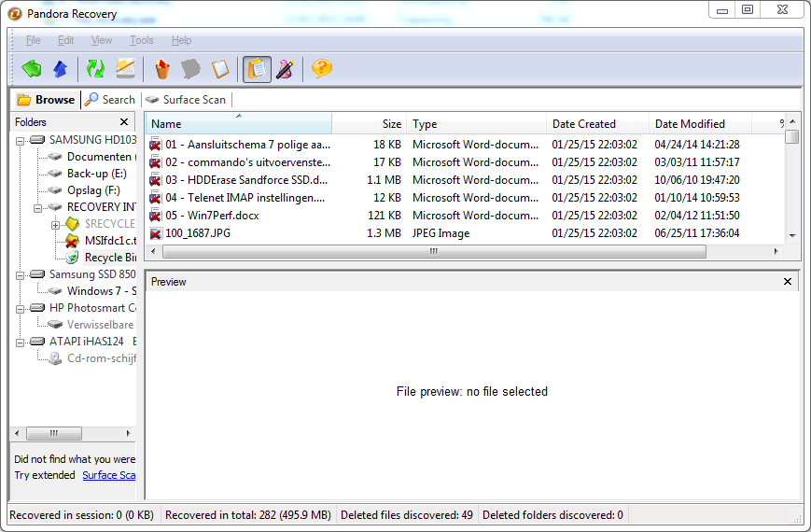Click the Surface Scan hyperlink
The image size is (811, 532).
pyautogui.click(x=108, y=475)
